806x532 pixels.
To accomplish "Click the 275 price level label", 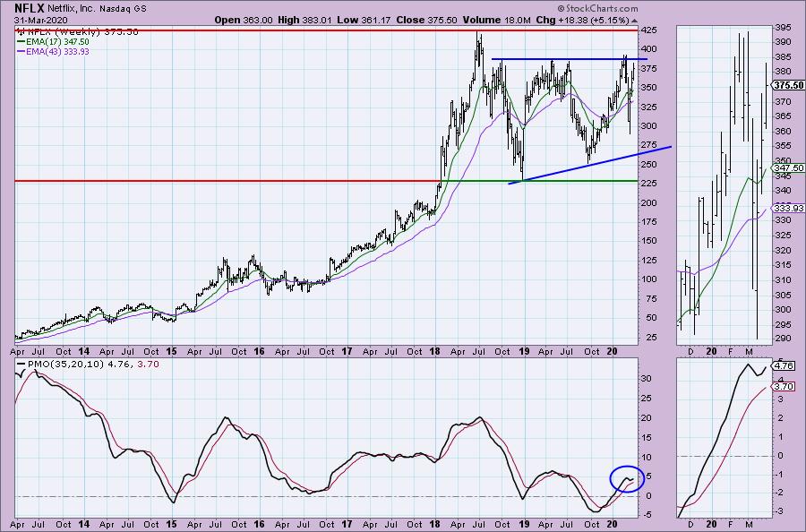I will pyautogui.click(x=648, y=145).
